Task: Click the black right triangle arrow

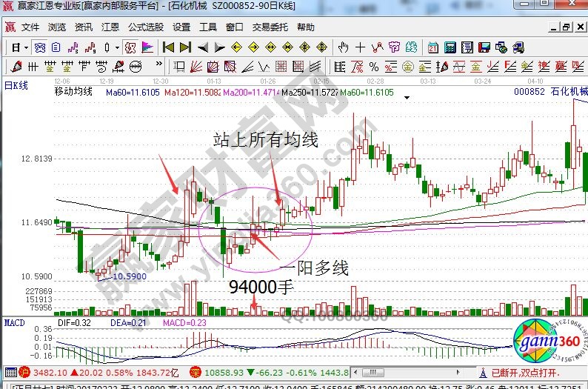Action: tap(220, 47)
